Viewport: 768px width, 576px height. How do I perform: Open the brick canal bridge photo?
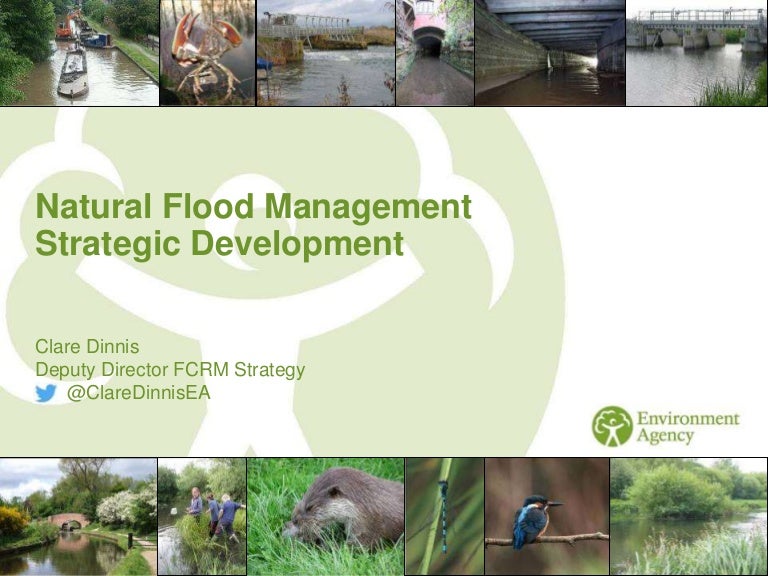click(78, 517)
